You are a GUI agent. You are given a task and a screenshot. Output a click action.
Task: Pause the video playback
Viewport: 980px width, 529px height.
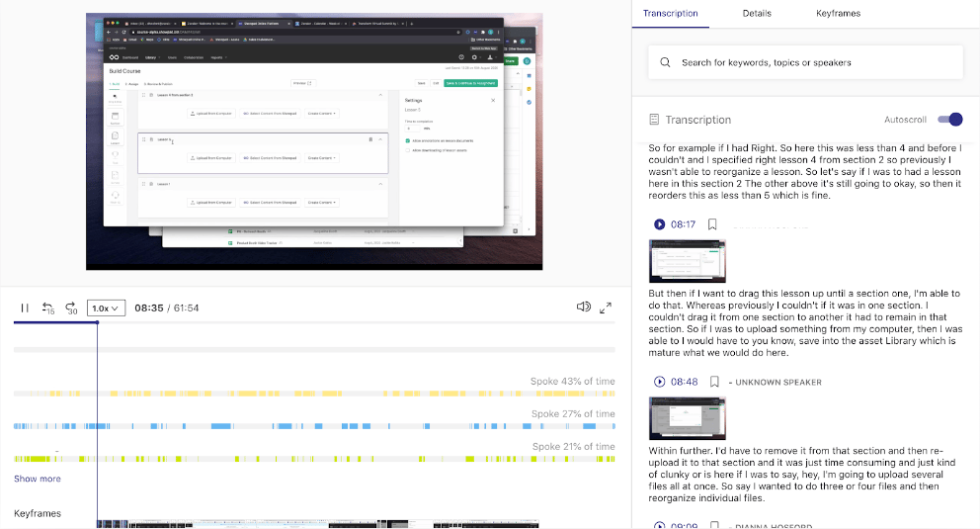coord(25,309)
